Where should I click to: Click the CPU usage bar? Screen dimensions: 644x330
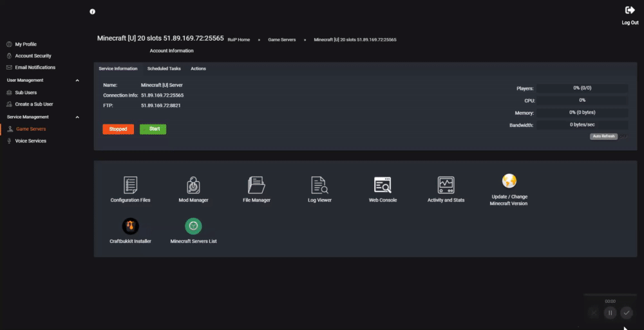pos(582,101)
